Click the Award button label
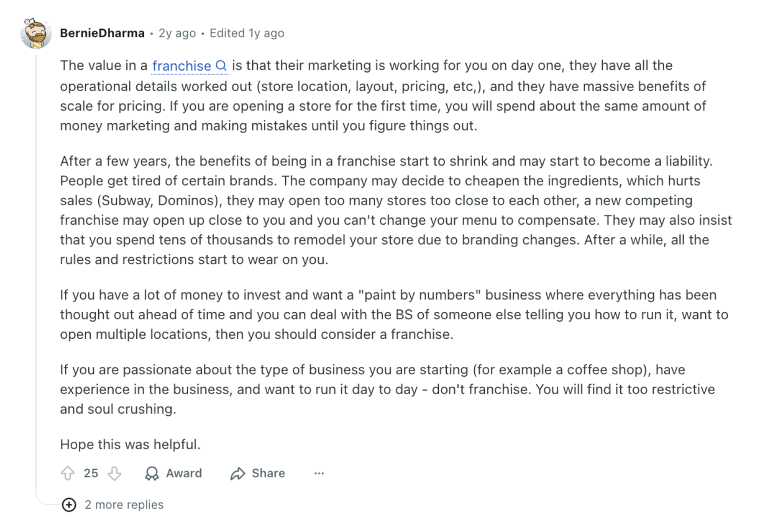Screen dimensions: 762x532 pos(183,473)
